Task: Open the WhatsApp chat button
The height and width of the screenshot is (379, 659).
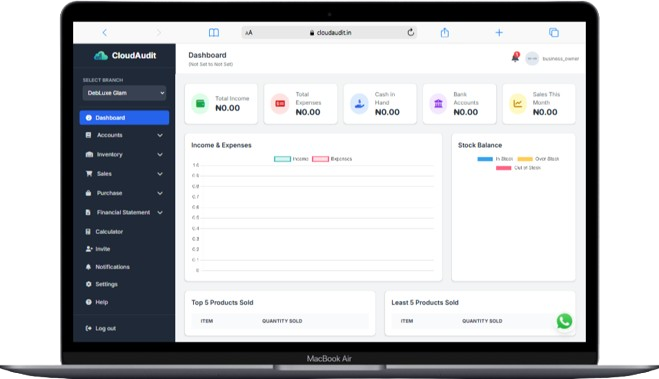Action: (x=564, y=321)
